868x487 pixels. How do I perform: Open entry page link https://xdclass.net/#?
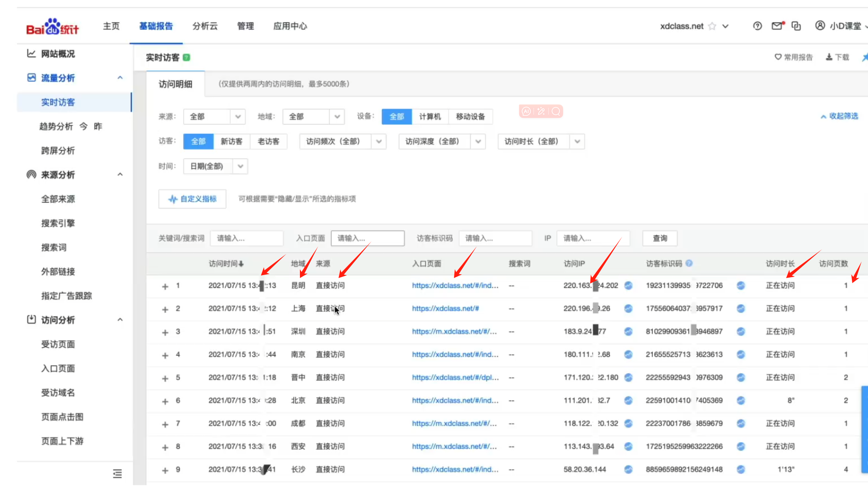click(x=445, y=309)
